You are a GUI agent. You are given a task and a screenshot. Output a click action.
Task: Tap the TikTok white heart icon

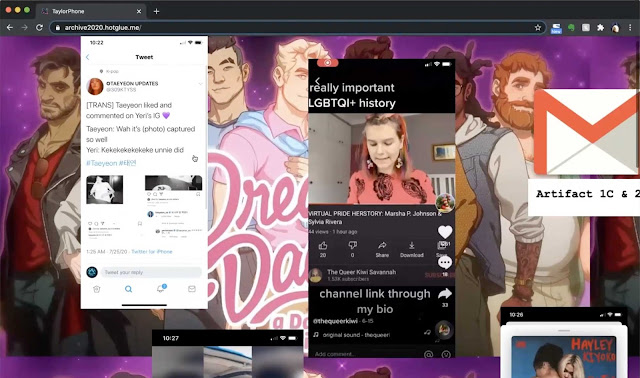(445, 232)
